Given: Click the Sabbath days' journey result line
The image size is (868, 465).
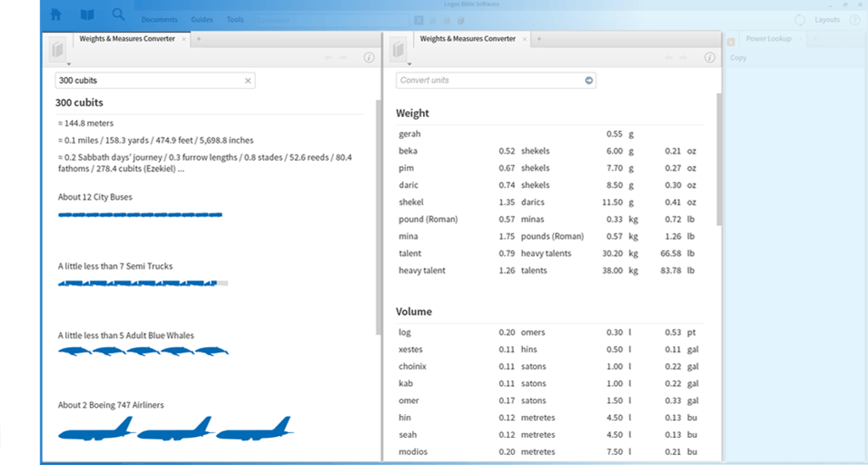Looking at the screenshot, I should (x=205, y=163).
